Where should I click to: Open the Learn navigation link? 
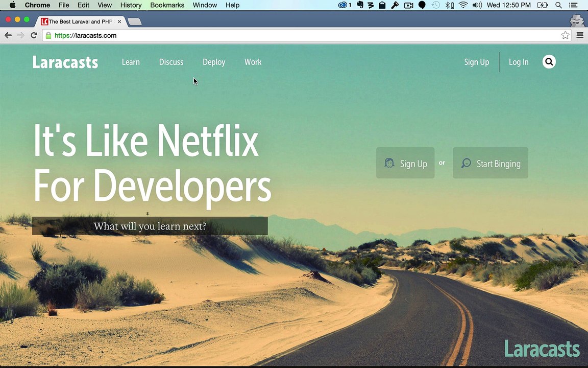click(x=131, y=62)
